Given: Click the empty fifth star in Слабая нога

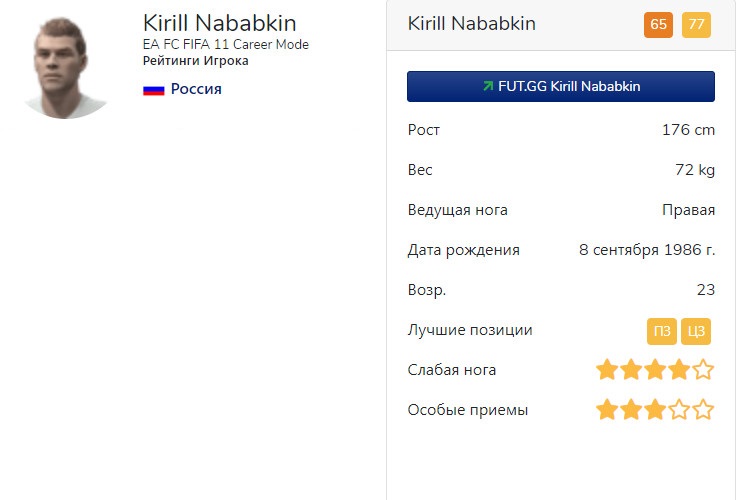Looking at the screenshot, I should [704, 370].
